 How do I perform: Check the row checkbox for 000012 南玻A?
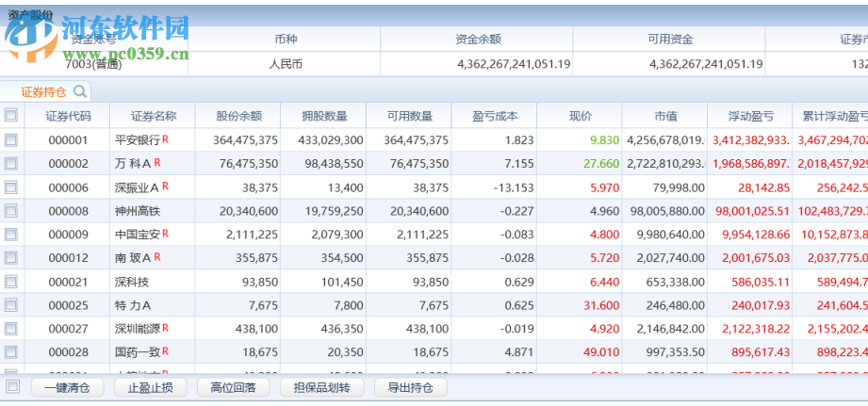pos(11,257)
